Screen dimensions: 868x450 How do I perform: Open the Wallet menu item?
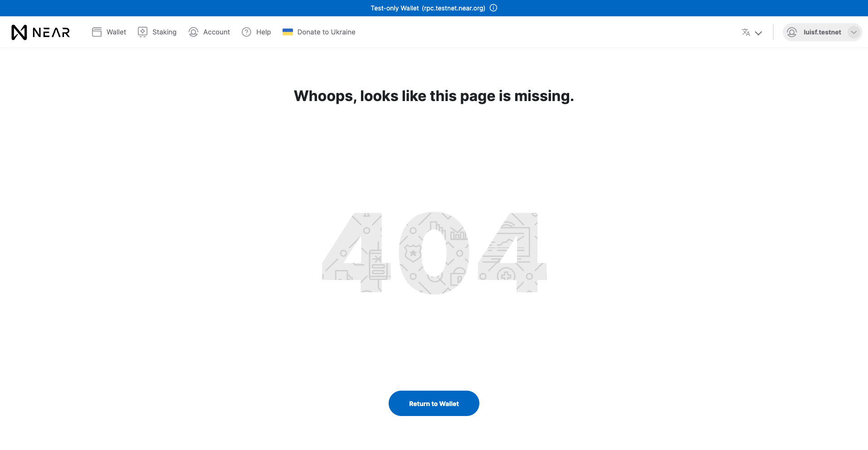(116, 32)
